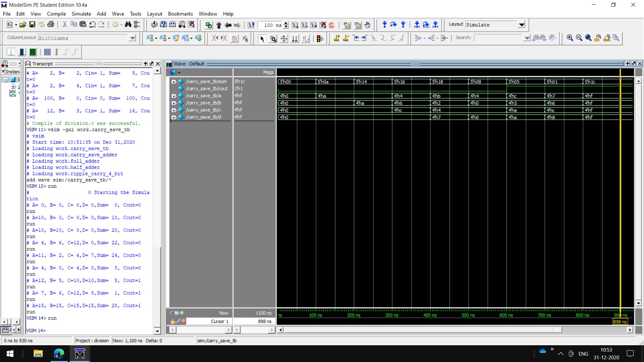Click the Zoom Full icon
The image size is (644, 362).
[588, 38]
